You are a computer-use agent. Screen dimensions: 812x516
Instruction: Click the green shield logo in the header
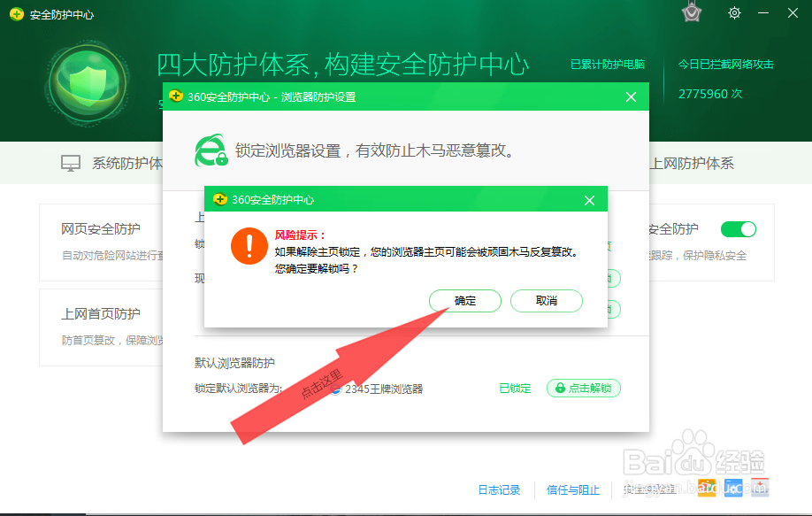(x=88, y=83)
